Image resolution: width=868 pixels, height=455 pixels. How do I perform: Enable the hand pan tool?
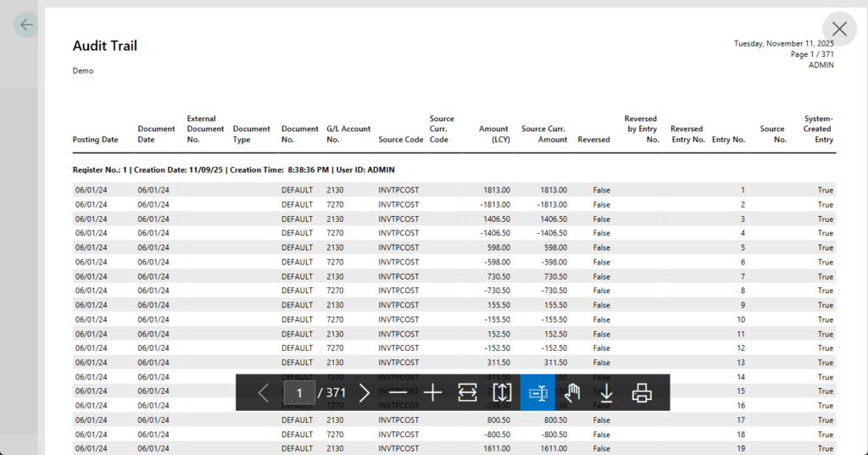pyautogui.click(x=572, y=393)
